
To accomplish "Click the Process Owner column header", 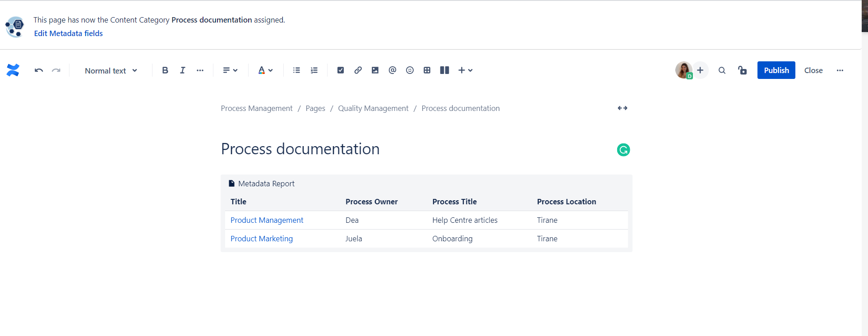I will [x=372, y=202].
